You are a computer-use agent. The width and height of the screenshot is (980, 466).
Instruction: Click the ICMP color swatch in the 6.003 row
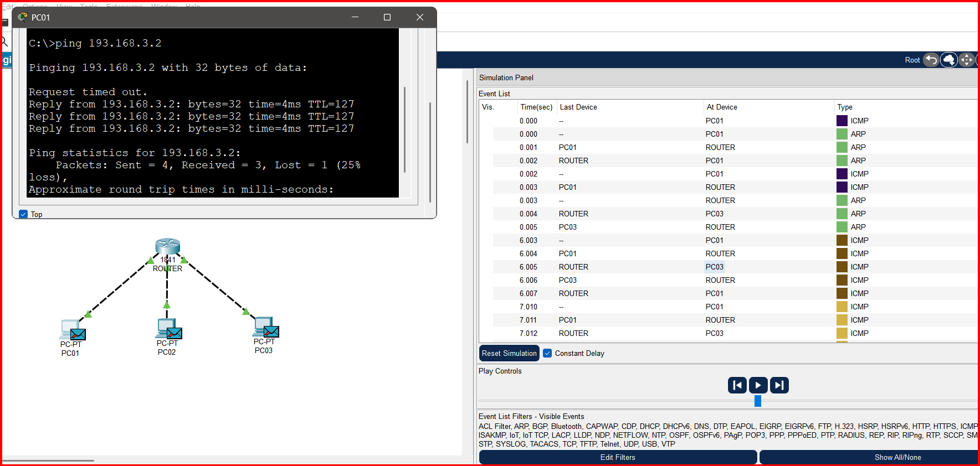tap(842, 240)
